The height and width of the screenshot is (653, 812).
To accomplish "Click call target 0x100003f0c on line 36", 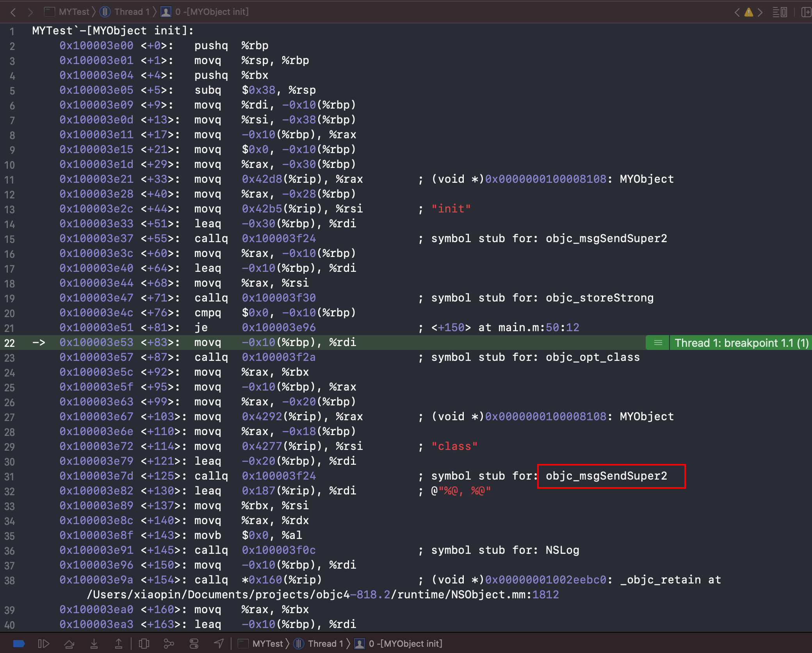I will click(x=279, y=550).
